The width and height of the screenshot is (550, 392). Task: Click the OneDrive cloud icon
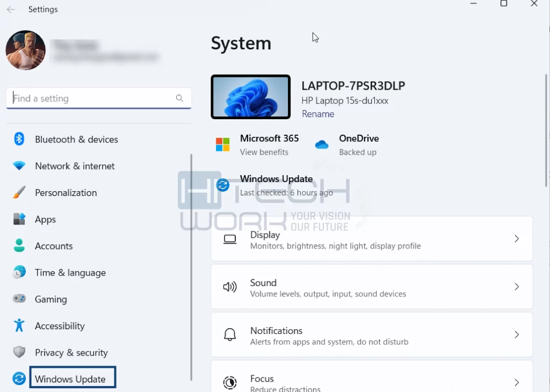(x=322, y=144)
